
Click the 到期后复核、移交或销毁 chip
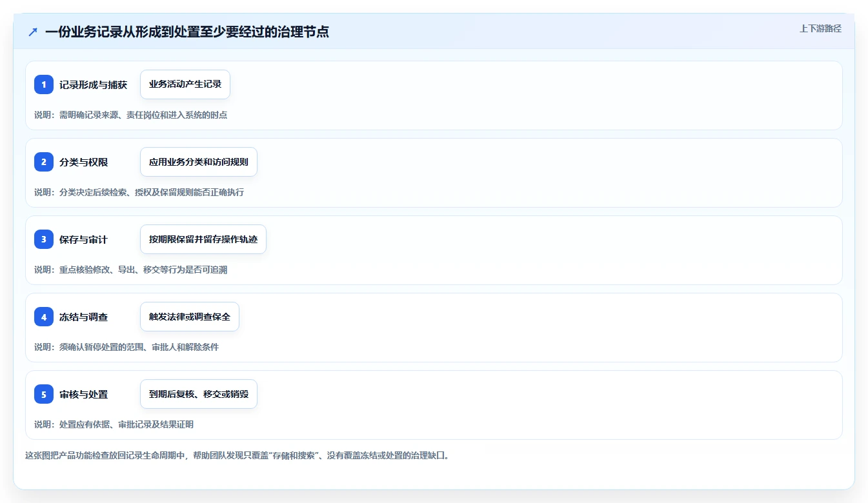199,394
